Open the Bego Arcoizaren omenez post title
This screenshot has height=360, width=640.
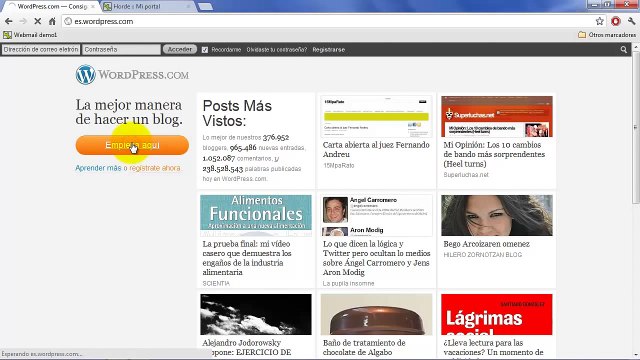point(487,244)
